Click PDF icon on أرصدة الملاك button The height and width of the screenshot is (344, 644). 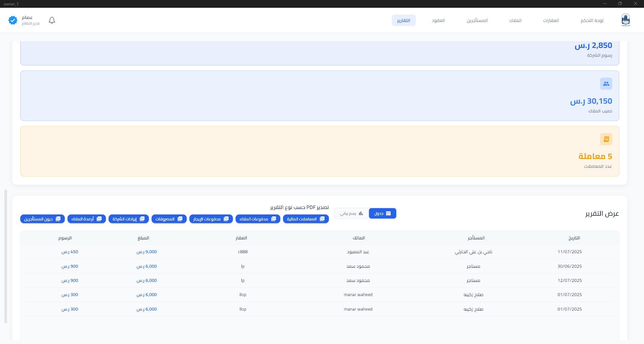click(x=99, y=219)
